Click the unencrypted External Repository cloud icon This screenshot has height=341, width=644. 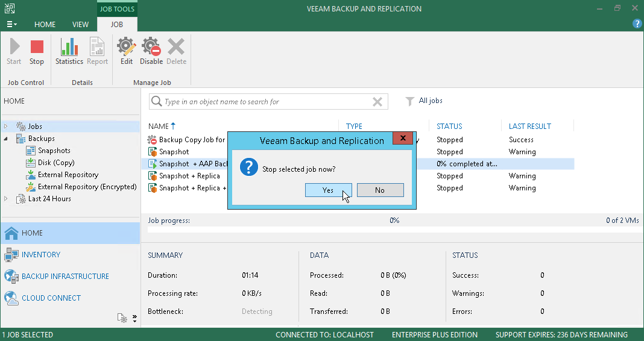(x=31, y=175)
